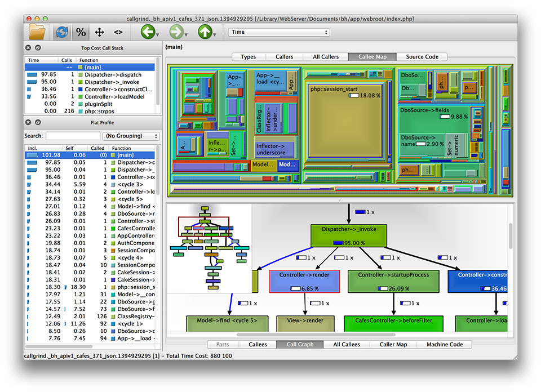Open the All Callees tab
Image resolution: width=541 pixels, height=392 pixels.
click(347, 345)
